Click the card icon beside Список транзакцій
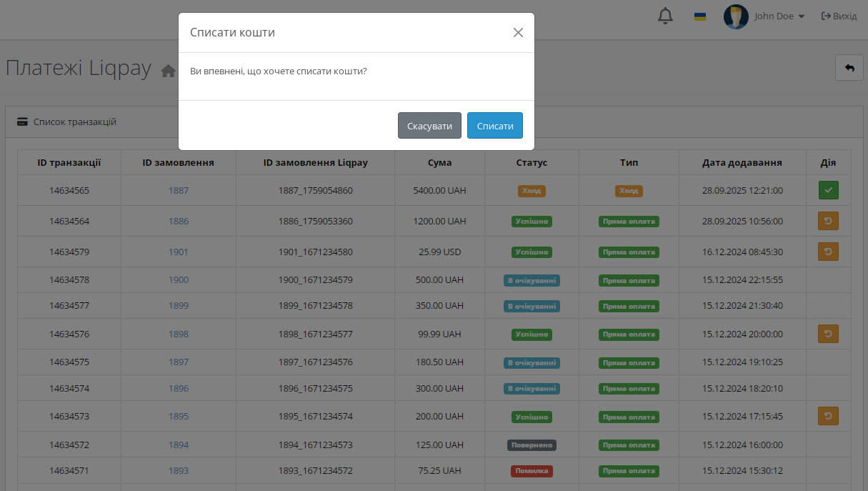The image size is (868, 491). (x=22, y=121)
